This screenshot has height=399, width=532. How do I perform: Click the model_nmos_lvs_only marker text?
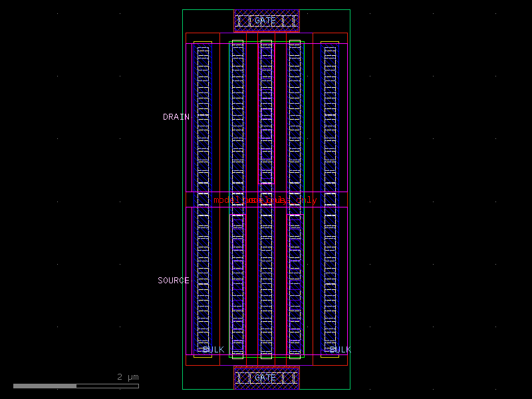[264, 198]
